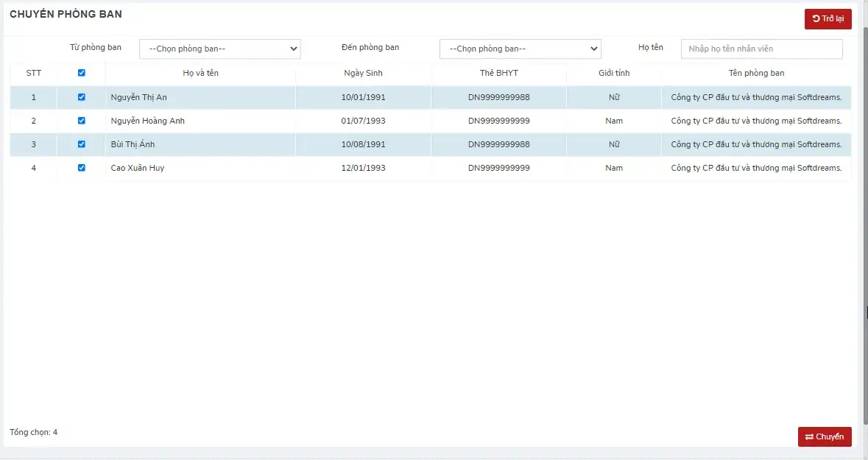Click BHYT card number in Cao Xuân Huy row
868x460 pixels.
(498, 168)
